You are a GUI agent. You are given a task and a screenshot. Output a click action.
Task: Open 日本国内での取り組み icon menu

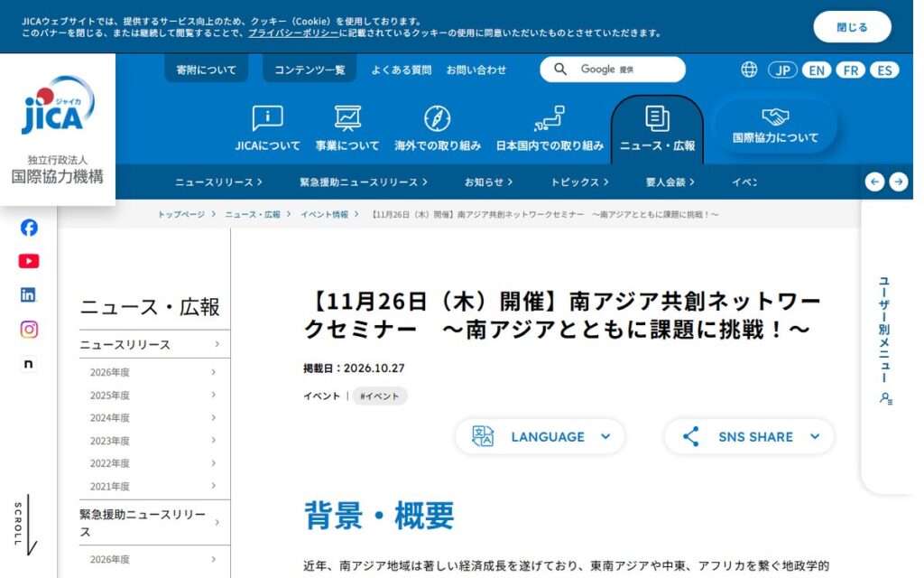tap(550, 128)
